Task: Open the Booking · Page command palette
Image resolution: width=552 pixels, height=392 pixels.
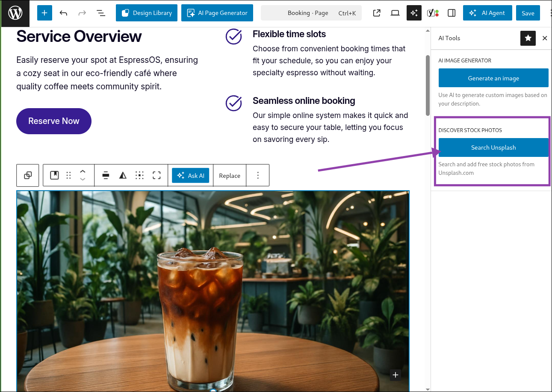Action: click(311, 13)
